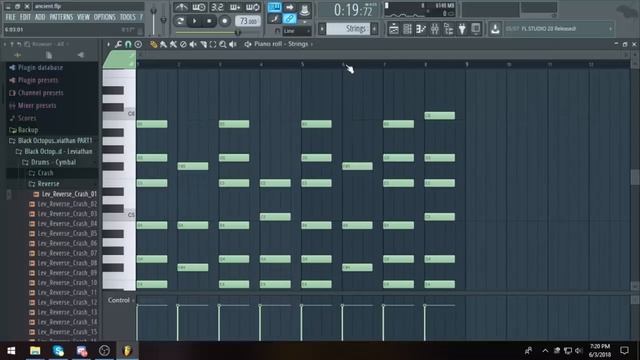Open the Control event lane dropdown

point(121,300)
